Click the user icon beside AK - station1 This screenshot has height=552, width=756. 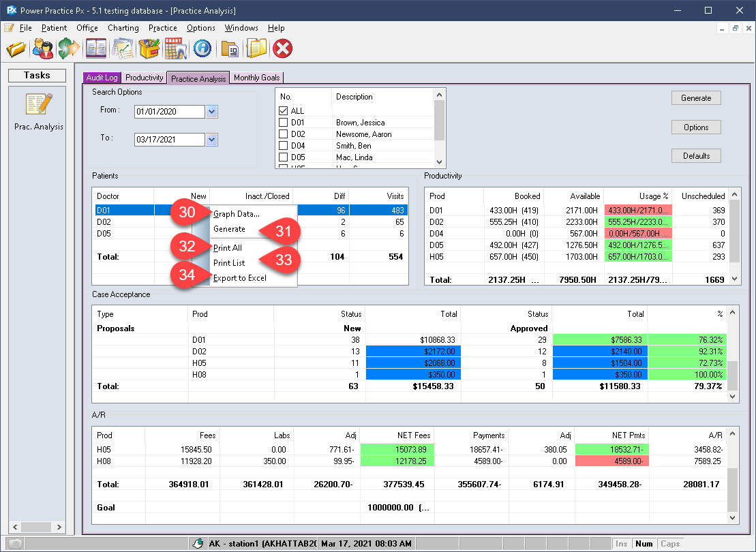tap(198, 544)
